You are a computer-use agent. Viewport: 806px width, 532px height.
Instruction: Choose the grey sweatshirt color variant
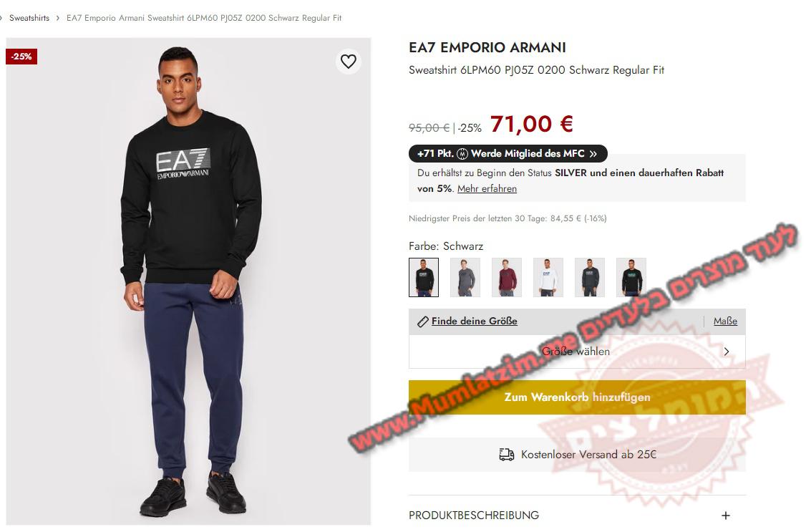tap(465, 278)
